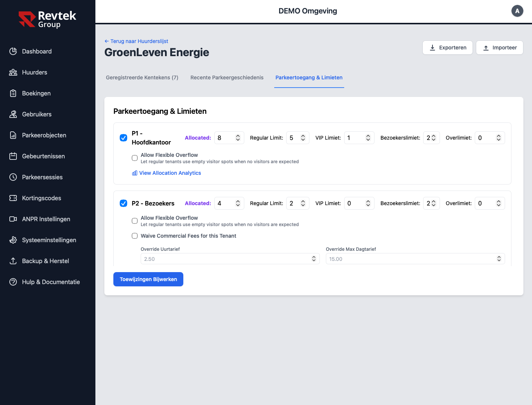Switch to Geregistreerde Kentekens tab
This screenshot has height=405, width=532.
click(142, 77)
